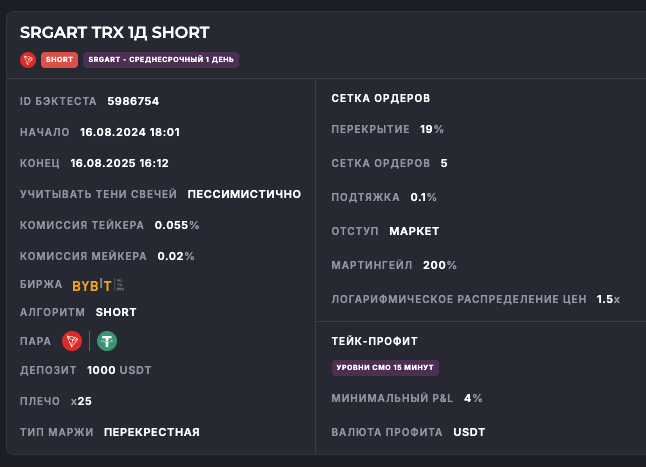Click the green USDT icon in the ПАРА row
This screenshot has width=646, height=467.
click(x=106, y=341)
